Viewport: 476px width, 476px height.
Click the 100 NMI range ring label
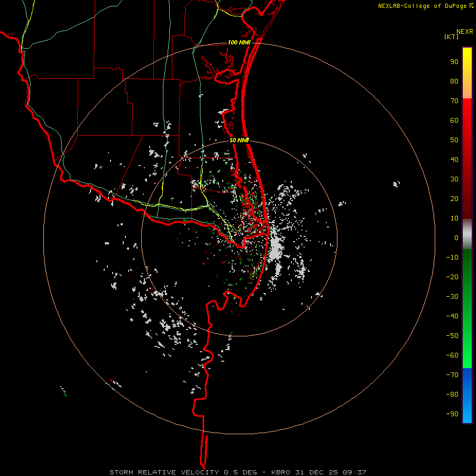point(239,42)
